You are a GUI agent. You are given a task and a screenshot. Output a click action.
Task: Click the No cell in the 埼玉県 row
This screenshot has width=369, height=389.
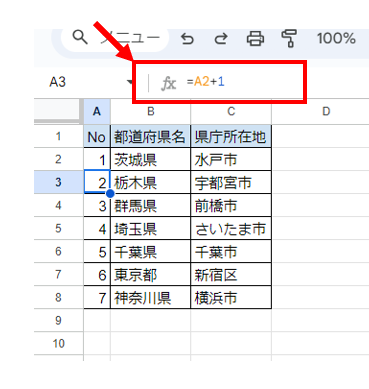[x=97, y=228]
